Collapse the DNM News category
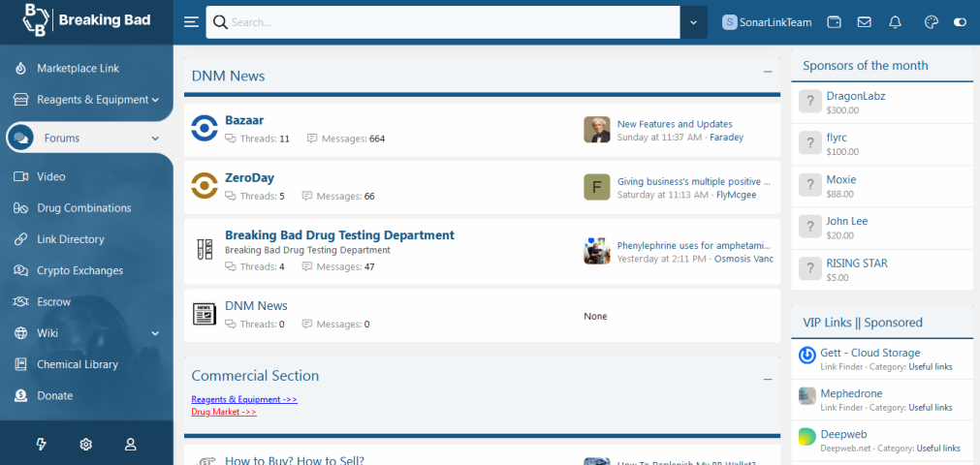 [x=768, y=72]
